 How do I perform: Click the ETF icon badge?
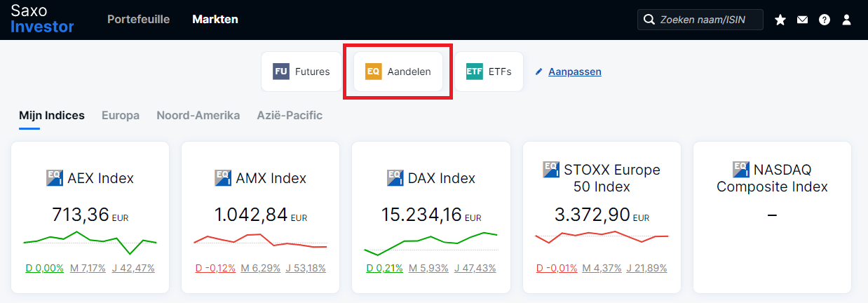(x=475, y=72)
